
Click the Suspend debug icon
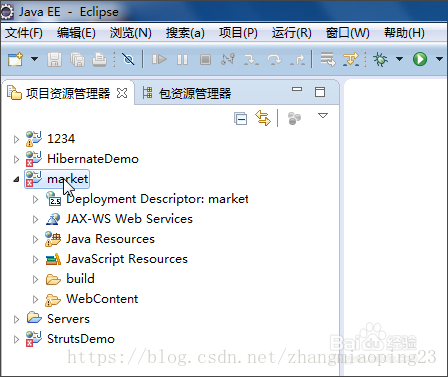pos(183,60)
